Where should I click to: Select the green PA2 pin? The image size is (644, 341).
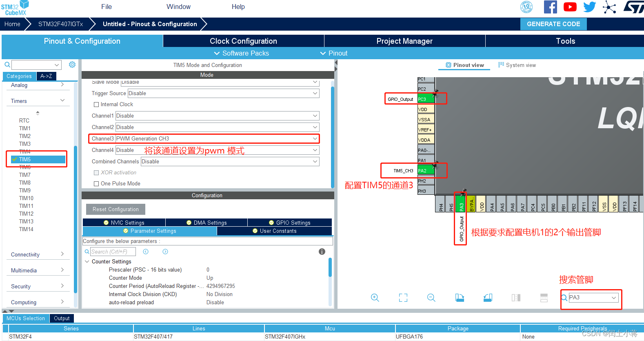coord(426,171)
